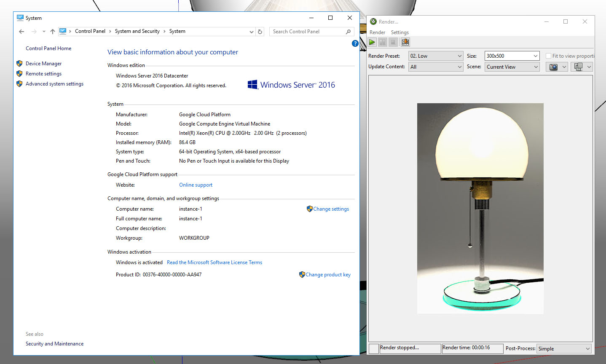Go to Control Panel Home
Screen dimensions: 606x364
[48, 48]
